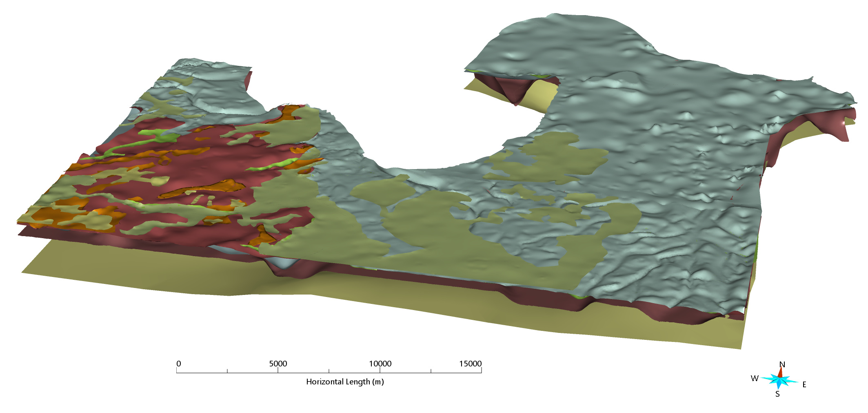The image size is (868, 413).
Task: Select the 0 mark on the scale bar
Action: tap(178, 364)
